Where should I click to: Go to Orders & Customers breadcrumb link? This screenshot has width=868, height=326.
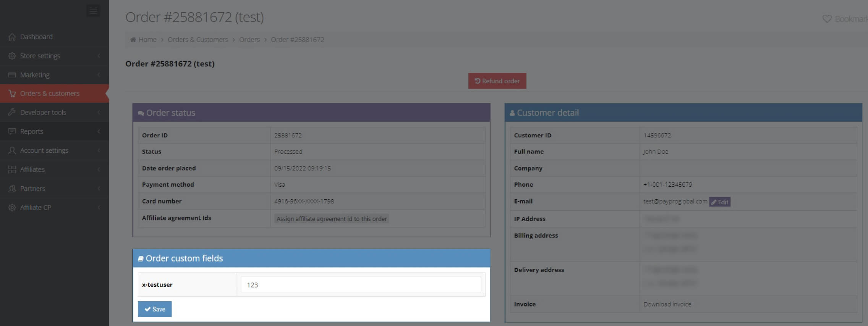pyautogui.click(x=198, y=40)
